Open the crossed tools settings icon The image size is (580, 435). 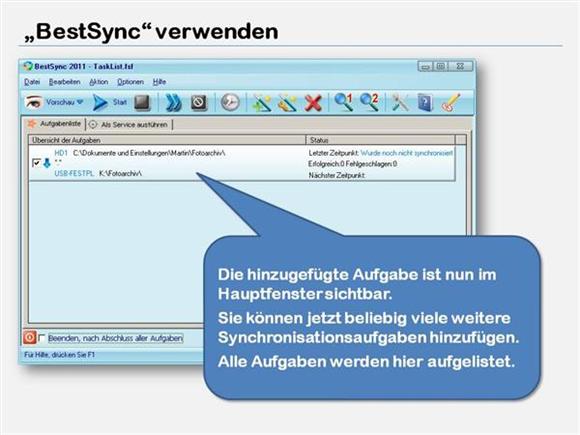click(x=400, y=102)
